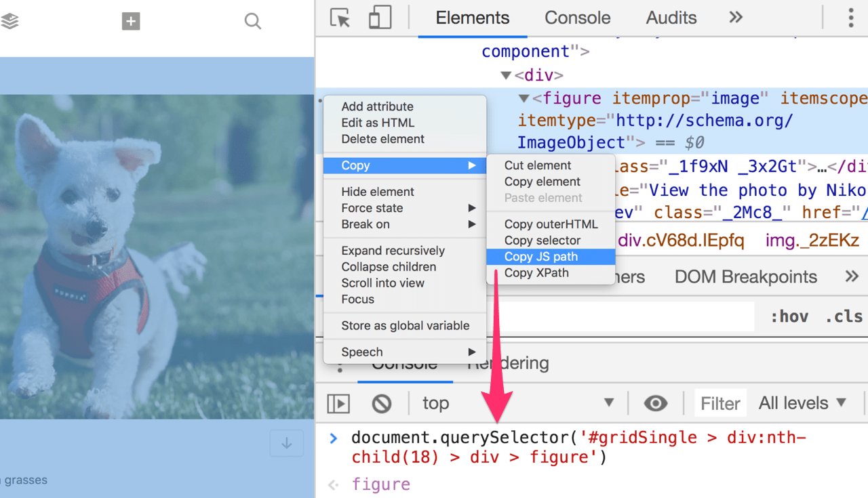Show more DevTools tabs chevron
The image size is (868, 498).
pos(736,18)
